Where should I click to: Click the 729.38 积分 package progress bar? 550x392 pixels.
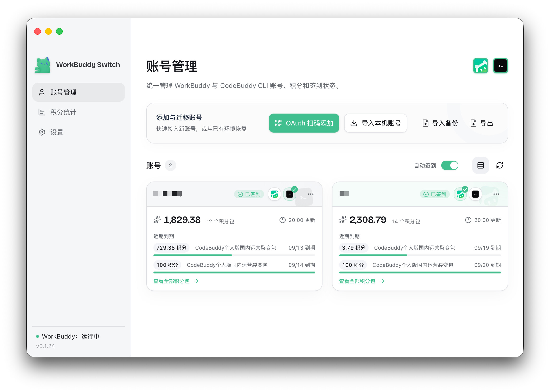[x=234, y=255]
